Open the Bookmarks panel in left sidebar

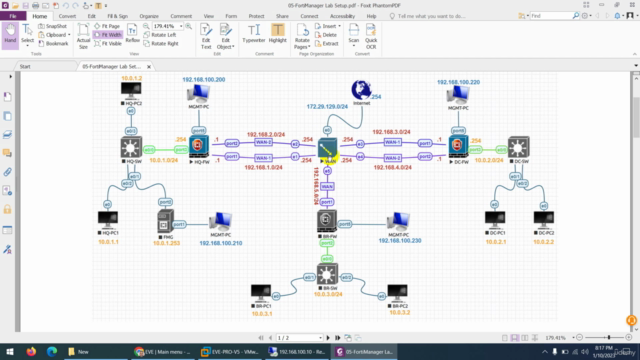coord(7,97)
